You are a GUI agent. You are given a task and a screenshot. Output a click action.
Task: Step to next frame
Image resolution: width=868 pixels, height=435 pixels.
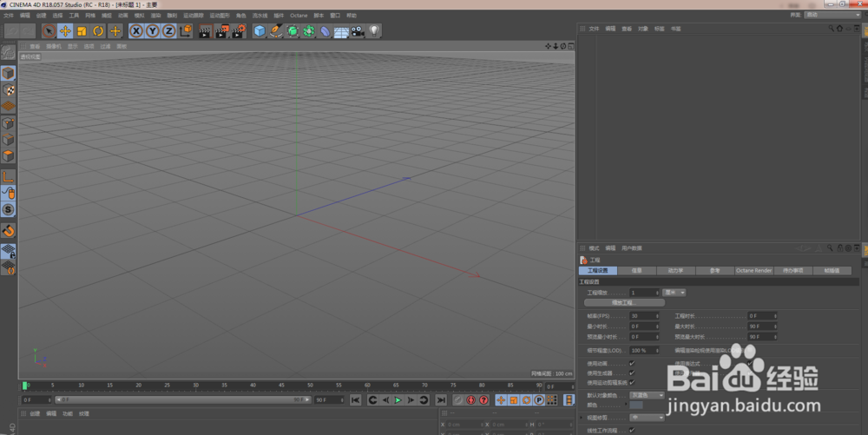point(411,399)
